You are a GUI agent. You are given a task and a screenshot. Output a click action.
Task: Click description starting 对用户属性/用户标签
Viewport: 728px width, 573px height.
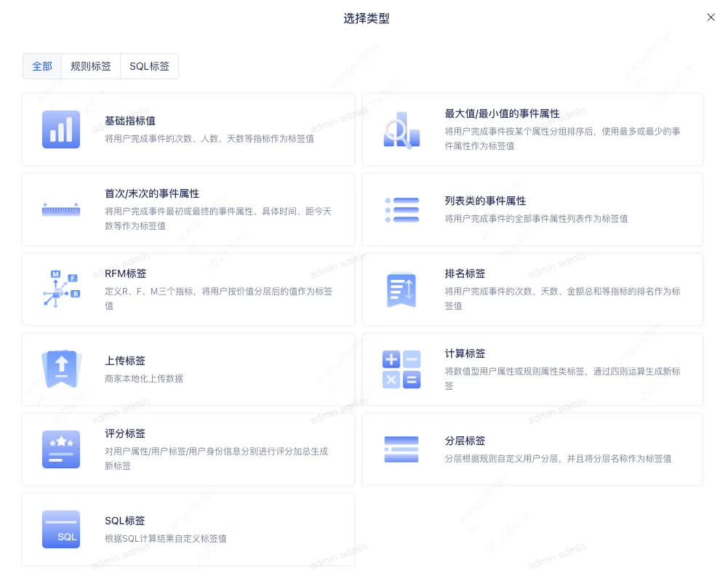[x=217, y=458]
